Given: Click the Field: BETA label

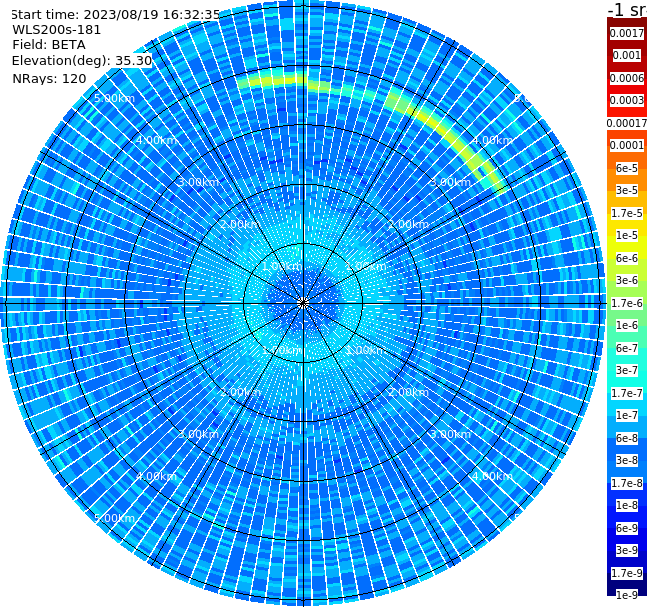Looking at the screenshot, I should click(49, 45).
